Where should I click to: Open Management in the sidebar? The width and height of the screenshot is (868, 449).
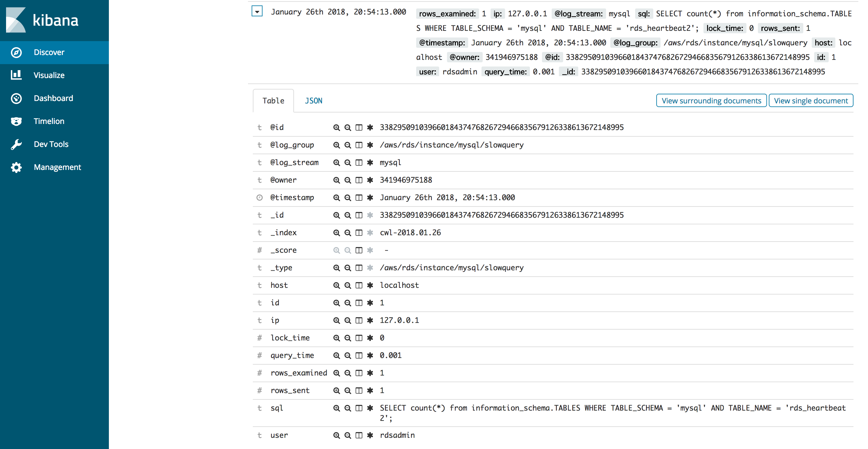54,167
